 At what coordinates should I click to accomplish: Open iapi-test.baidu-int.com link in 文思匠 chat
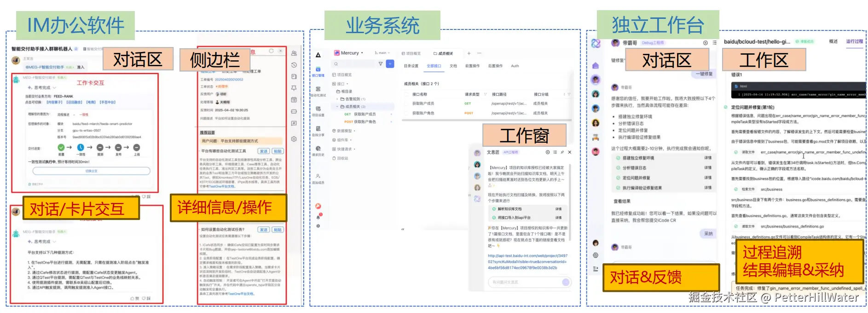[527, 261]
